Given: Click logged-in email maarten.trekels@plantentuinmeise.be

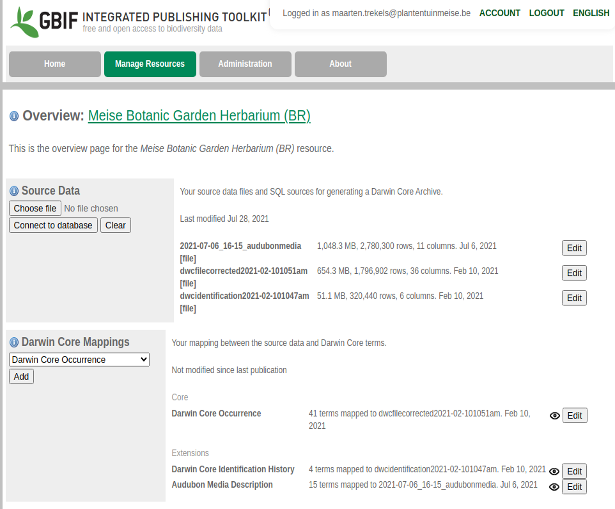Looking at the screenshot, I should [401, 13].
